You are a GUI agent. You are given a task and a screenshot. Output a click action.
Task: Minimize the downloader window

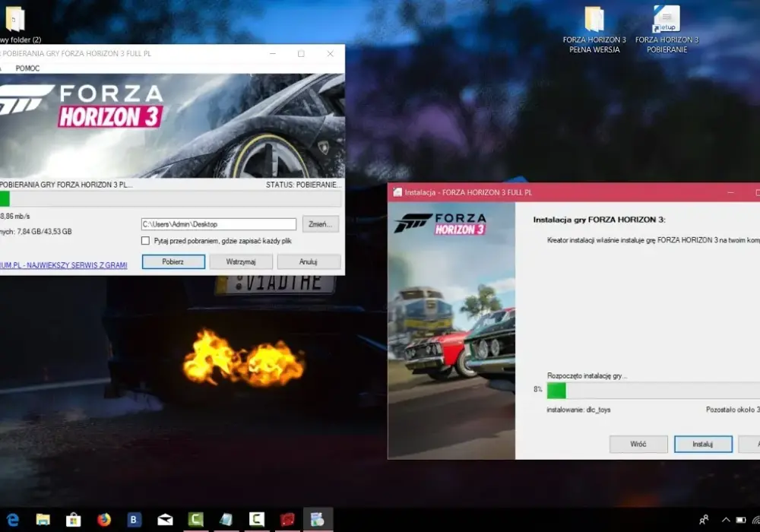273,53
